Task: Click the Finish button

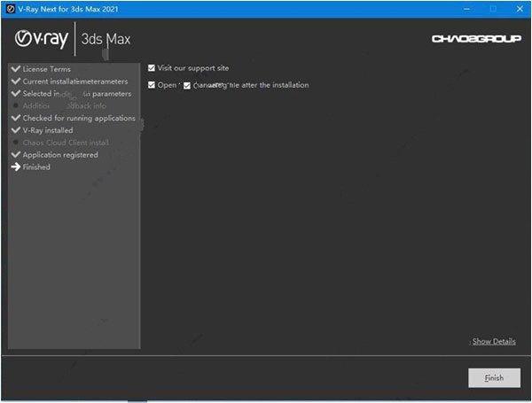Action: click(494, 377)
